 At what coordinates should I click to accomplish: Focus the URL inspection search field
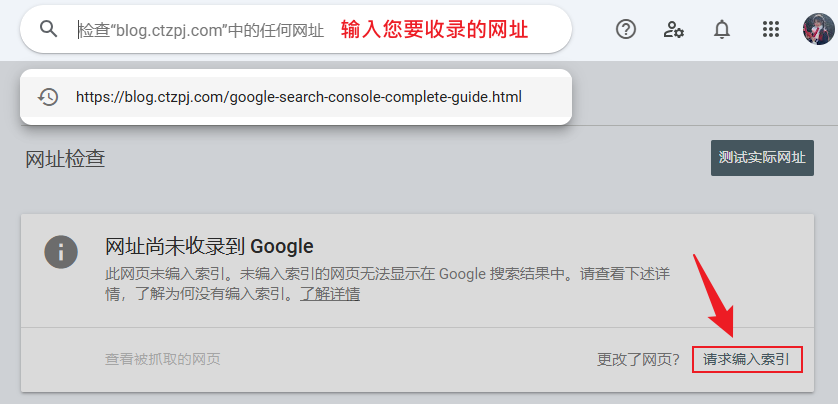tap(202, 30)
